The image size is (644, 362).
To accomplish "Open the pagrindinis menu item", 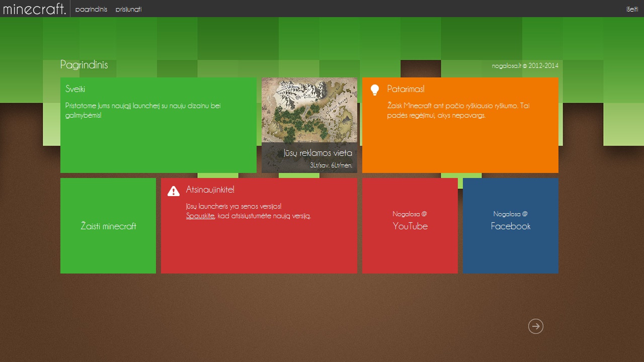I will tap(91, 10).
